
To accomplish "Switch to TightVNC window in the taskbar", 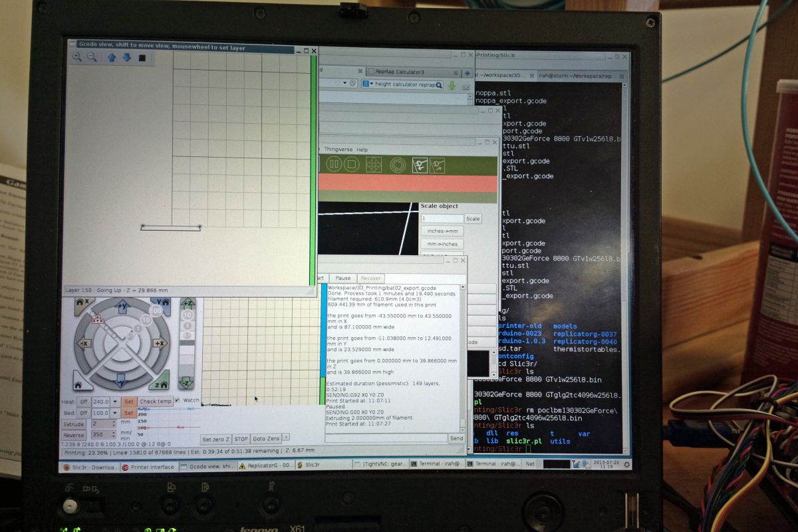I will (x=380, y=465).
